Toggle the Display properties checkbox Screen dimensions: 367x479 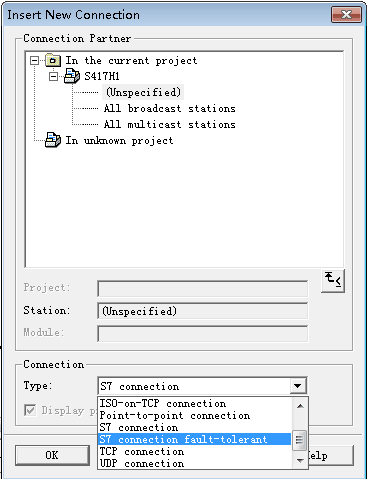click(x=30, y=410)
